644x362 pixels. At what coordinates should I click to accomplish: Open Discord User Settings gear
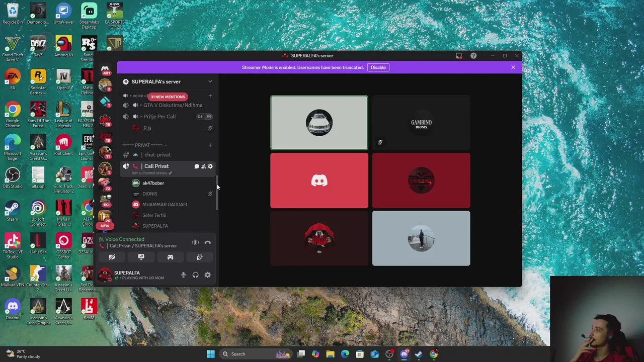tap(207, 275)
